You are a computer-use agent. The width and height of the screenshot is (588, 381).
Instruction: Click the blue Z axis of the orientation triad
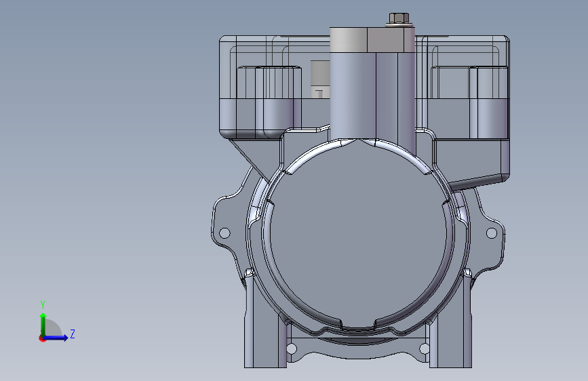(56, 338)
